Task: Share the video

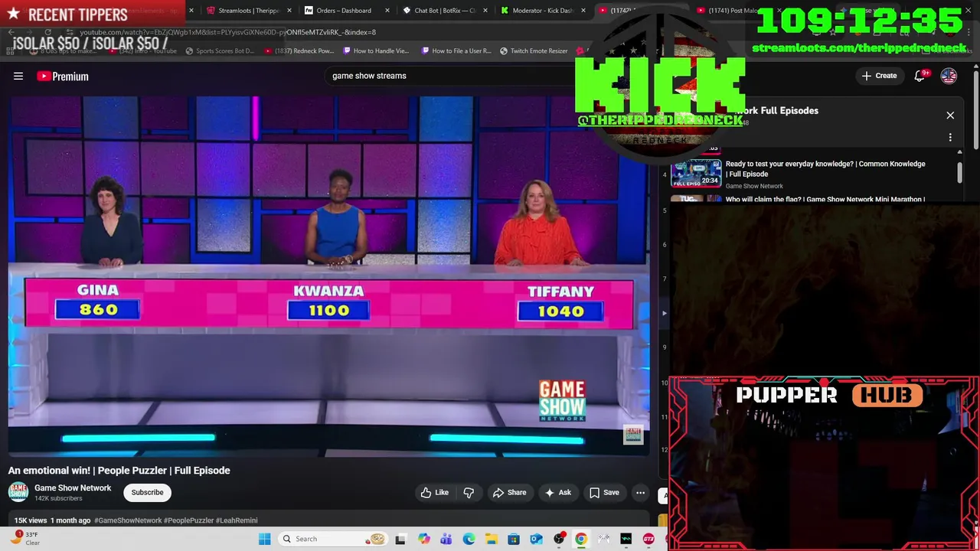Action: (x=509, y=493)
